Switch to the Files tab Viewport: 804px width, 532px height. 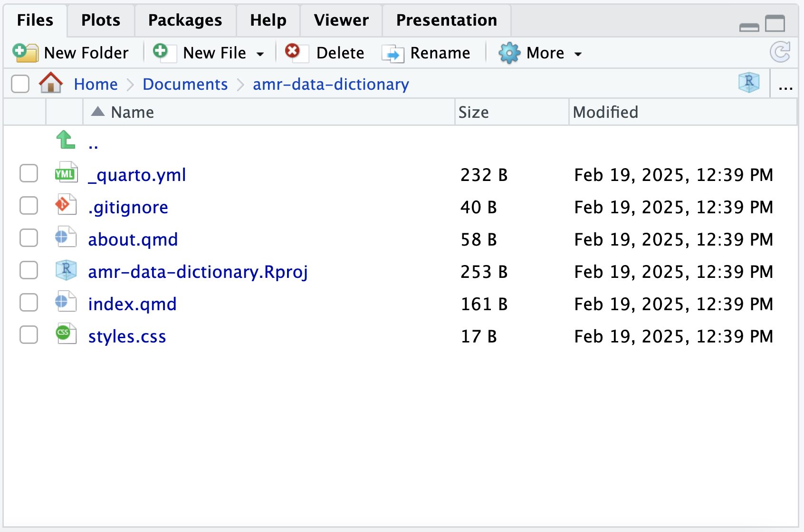click(35, 20)
